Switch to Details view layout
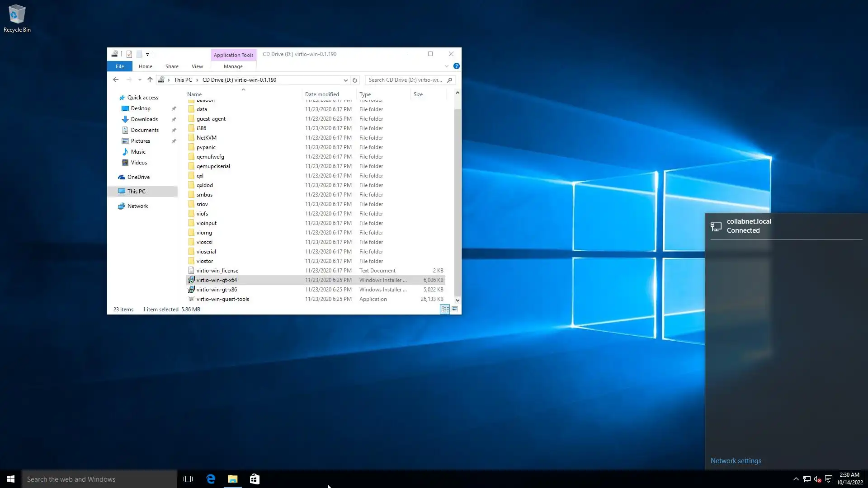 [445, 310]
